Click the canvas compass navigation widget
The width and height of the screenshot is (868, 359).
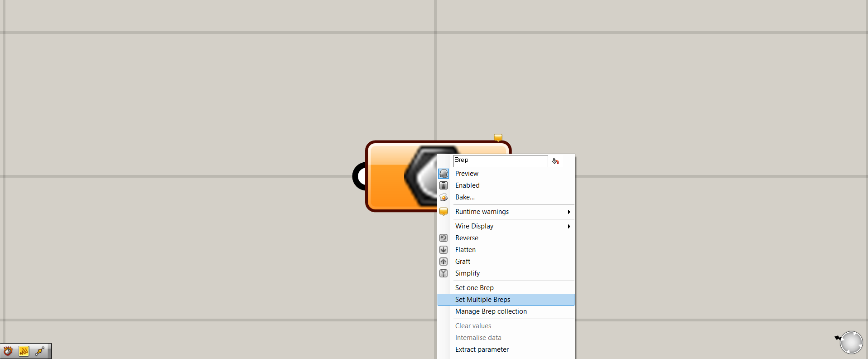click(x=851, y=342)
